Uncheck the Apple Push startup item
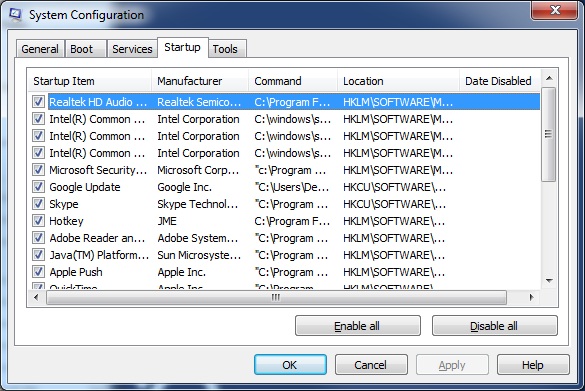The image size is (585, 391). click(38, 272)
